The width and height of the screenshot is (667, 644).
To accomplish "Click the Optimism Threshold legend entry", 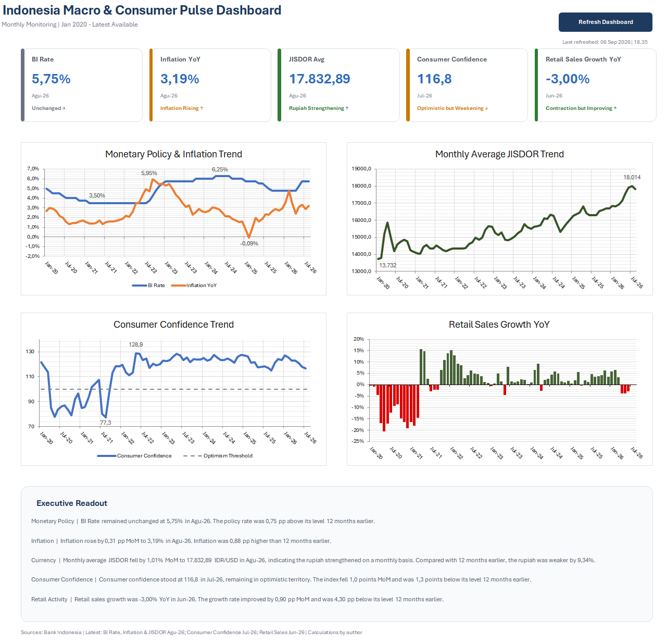I will tap(218, 456).
